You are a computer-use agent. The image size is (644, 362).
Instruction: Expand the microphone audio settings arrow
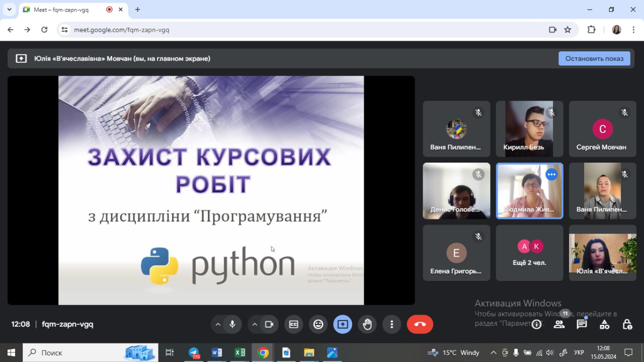coord(218,324)
